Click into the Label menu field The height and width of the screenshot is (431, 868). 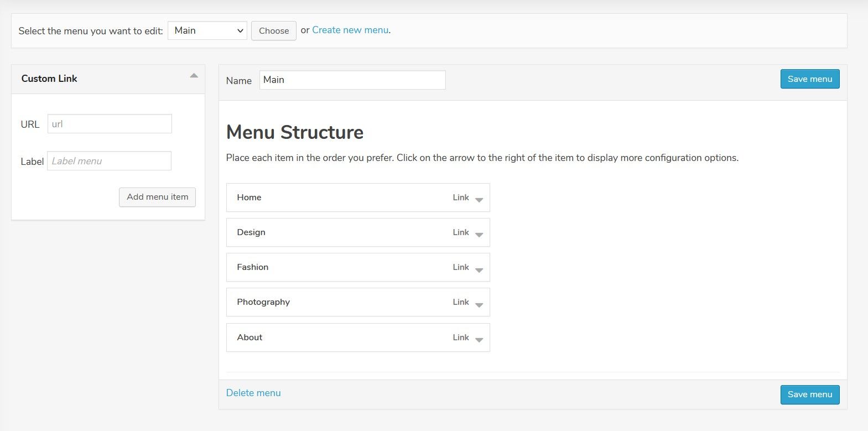click(110, 161)
